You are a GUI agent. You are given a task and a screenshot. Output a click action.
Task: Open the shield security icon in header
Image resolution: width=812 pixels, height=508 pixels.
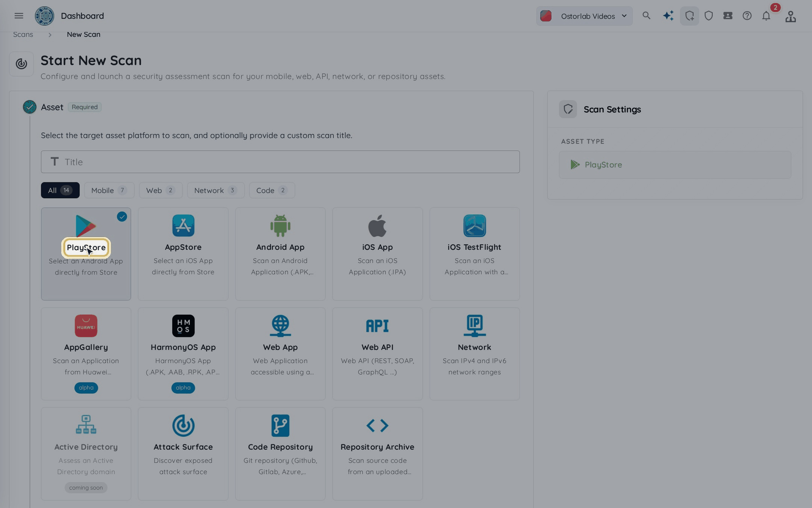[x=709, y=16]
